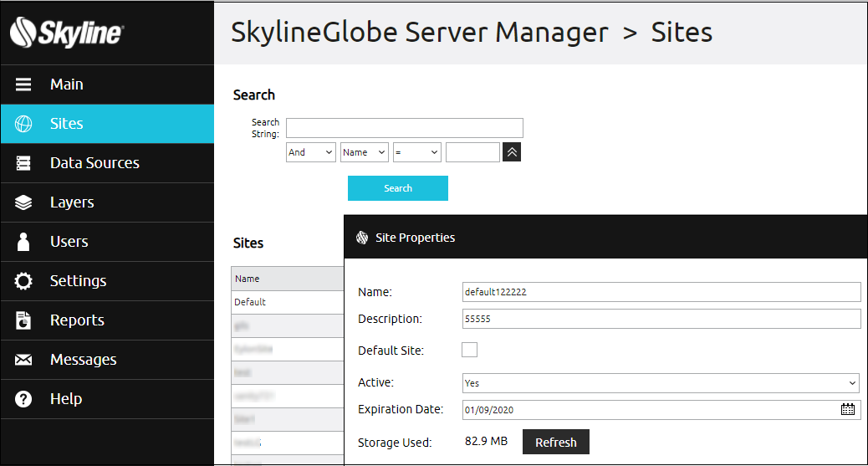Click the Name column header

click(288, 279)
